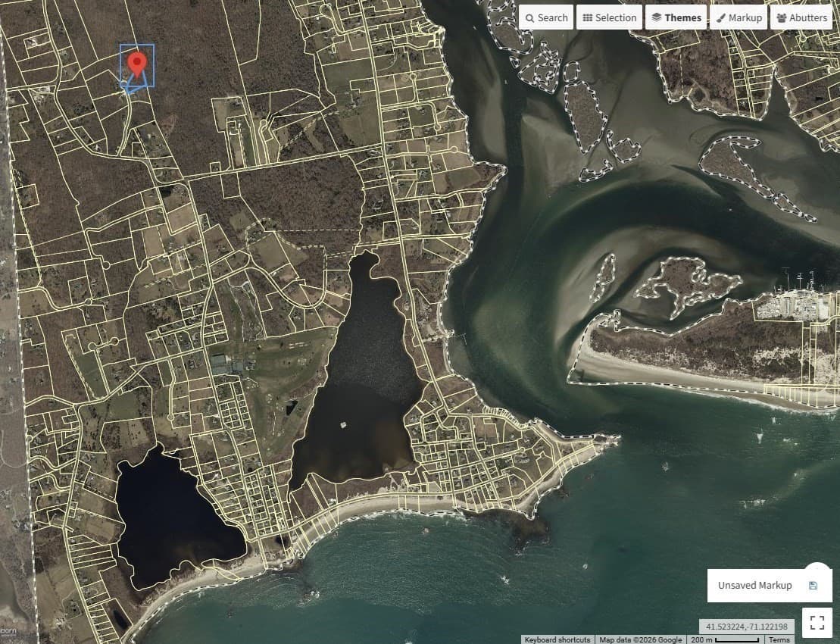This screenshot has width=840, height=644.
Task: Click the red location pin marker
Action: tap(138, 65)
